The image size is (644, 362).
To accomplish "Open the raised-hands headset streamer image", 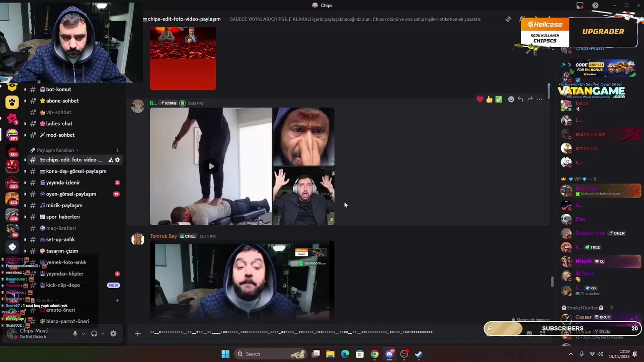I will point(303,196).
